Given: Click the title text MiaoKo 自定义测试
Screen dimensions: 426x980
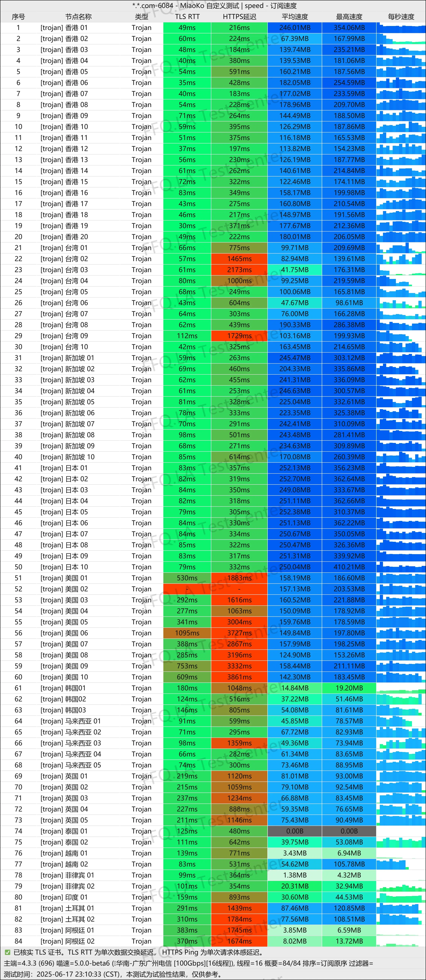Looking at the screenshot, I should [209, 6].
